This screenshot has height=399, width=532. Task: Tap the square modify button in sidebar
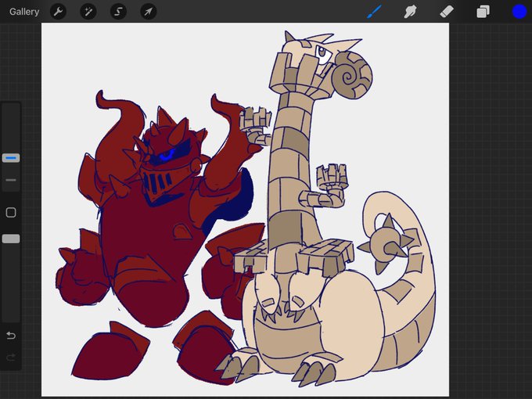11,213
